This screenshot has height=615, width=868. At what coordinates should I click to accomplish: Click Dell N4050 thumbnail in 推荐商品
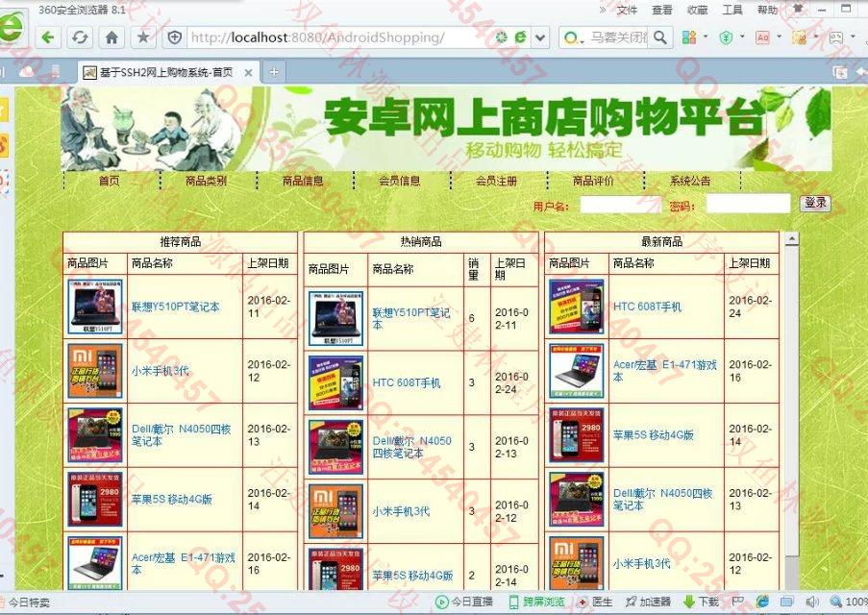94,435
